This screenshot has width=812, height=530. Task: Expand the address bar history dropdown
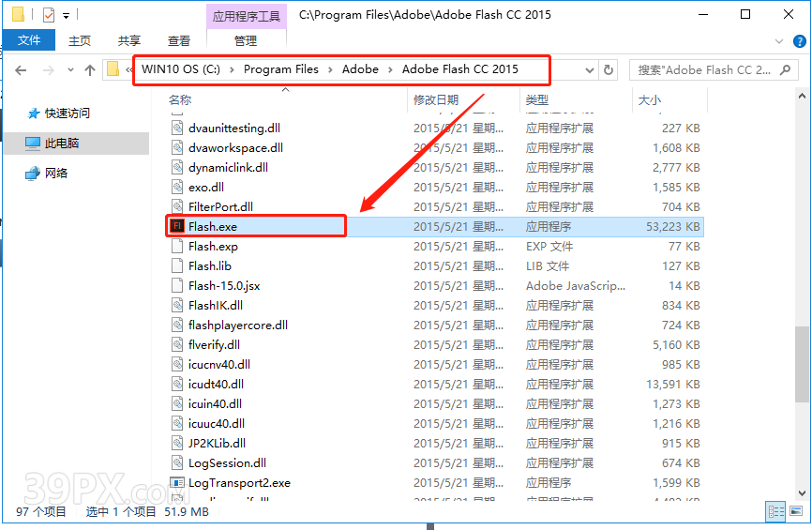pos(590,70)
